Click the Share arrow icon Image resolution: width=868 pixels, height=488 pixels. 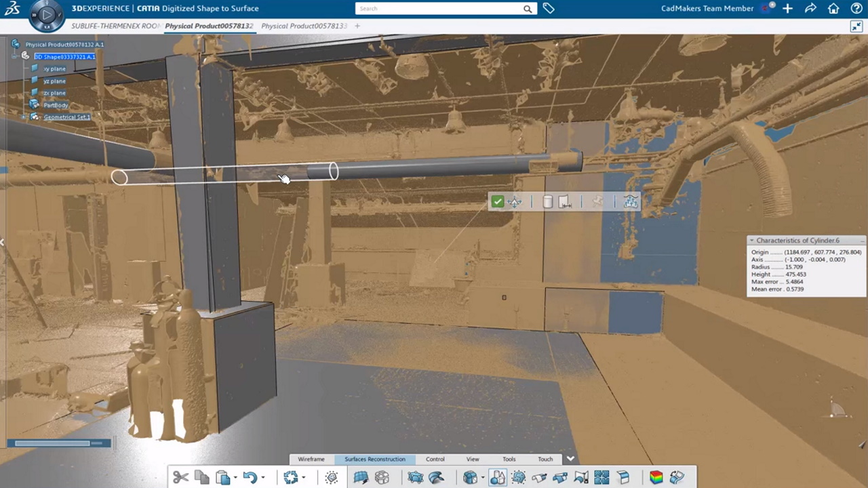point(810,9)
